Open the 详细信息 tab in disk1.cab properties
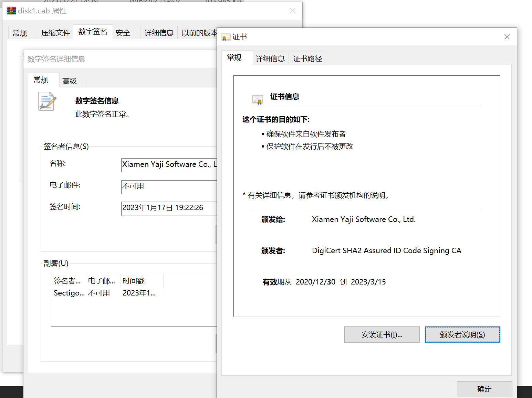 (159, 33)
